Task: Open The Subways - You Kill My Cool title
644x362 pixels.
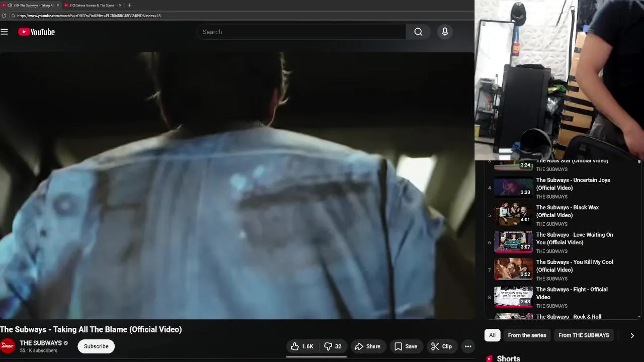Action: (575, 265)
